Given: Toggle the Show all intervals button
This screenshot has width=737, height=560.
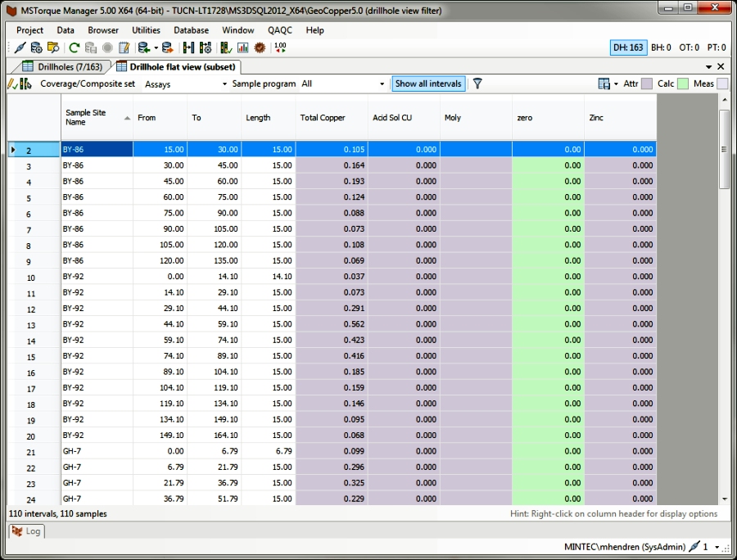Looking at the screenshot, I should 428,84.
